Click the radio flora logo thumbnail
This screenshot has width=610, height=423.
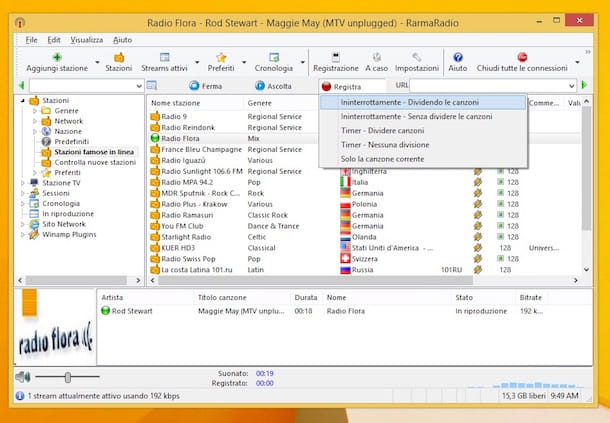click(55, 328)
